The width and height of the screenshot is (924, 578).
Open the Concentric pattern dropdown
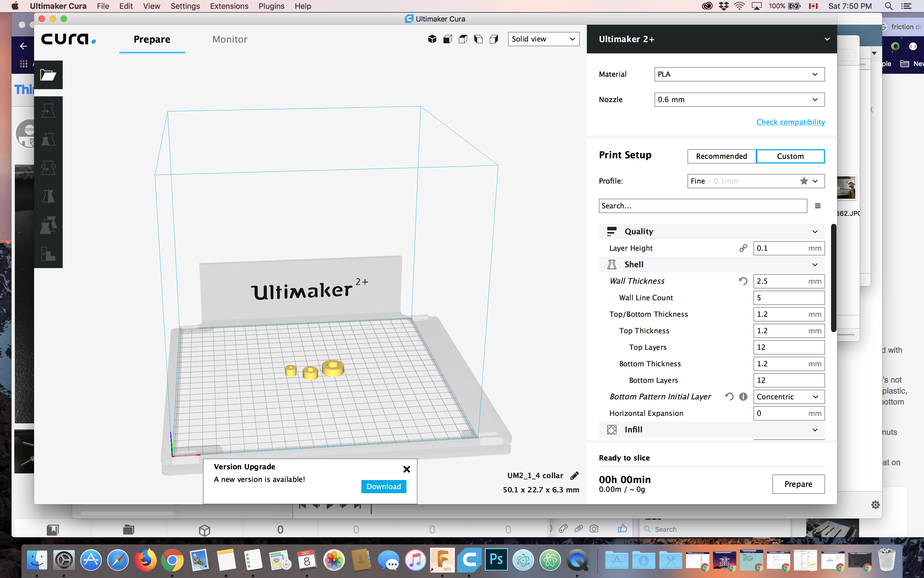pos(789,396)
